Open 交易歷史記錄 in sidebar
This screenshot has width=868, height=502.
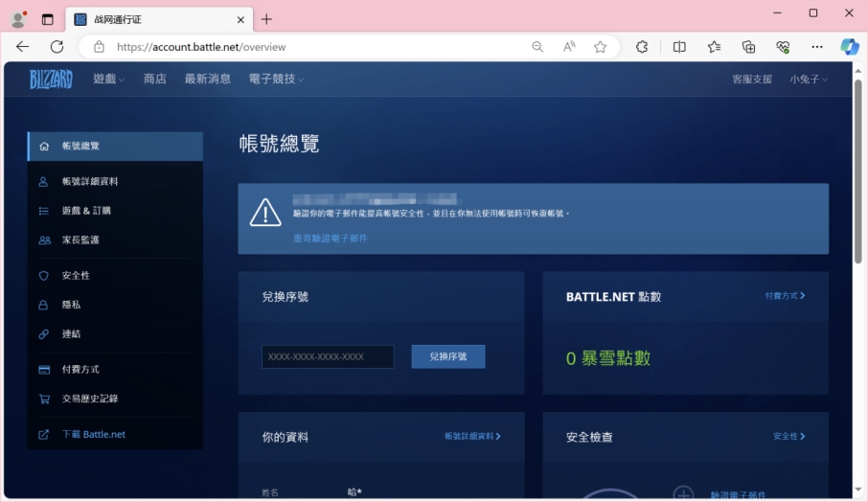click(x=115, y=399)
